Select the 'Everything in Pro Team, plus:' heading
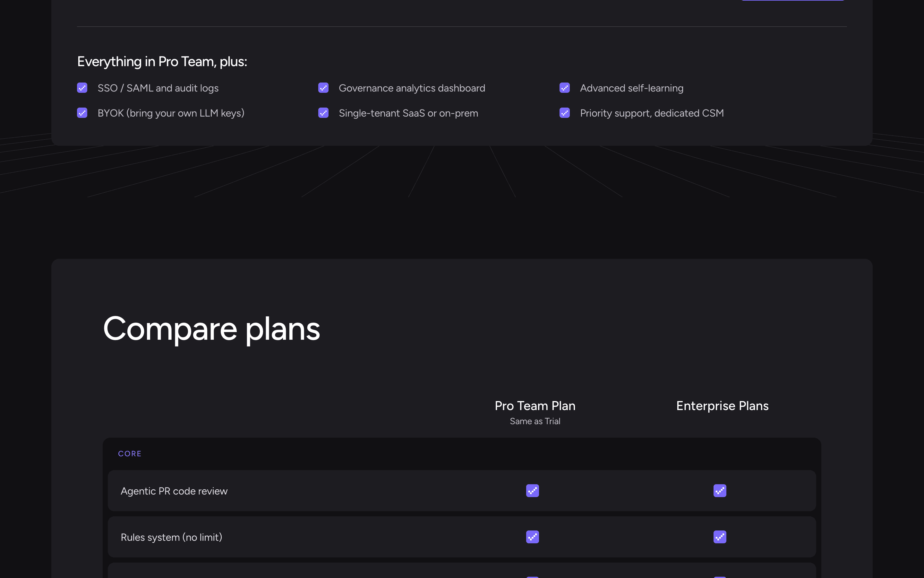Viewport: 924px width, 578px height. coord(162,62)
